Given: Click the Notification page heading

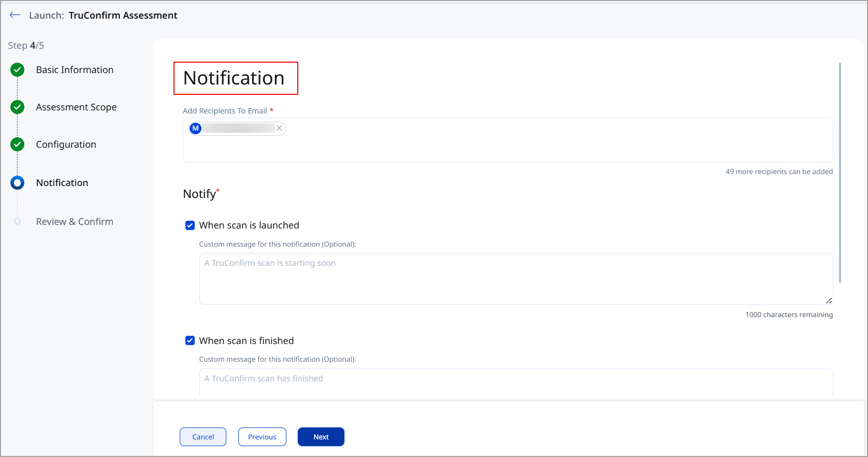Looking at the screenshot, I should 234,78.
